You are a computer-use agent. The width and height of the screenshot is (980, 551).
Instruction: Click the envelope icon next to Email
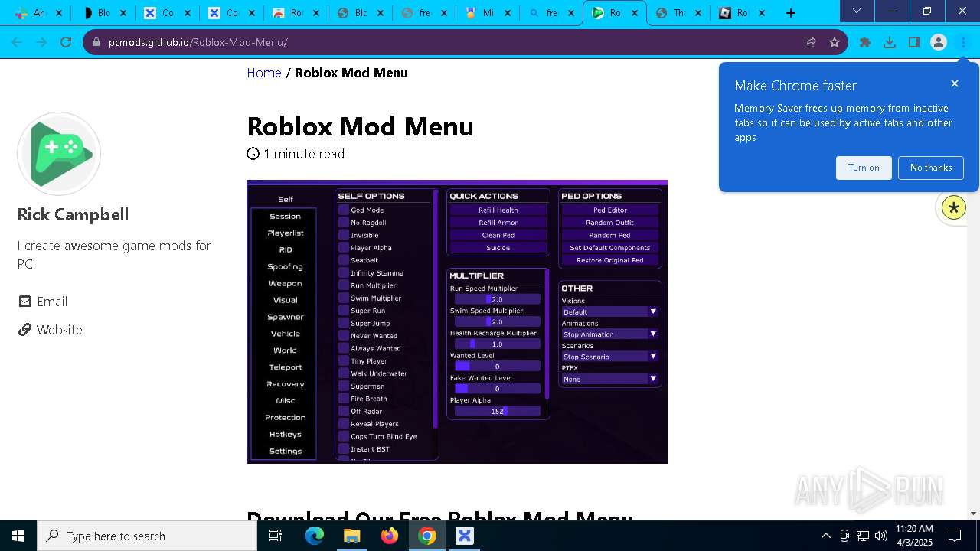[x=25, y=302]
